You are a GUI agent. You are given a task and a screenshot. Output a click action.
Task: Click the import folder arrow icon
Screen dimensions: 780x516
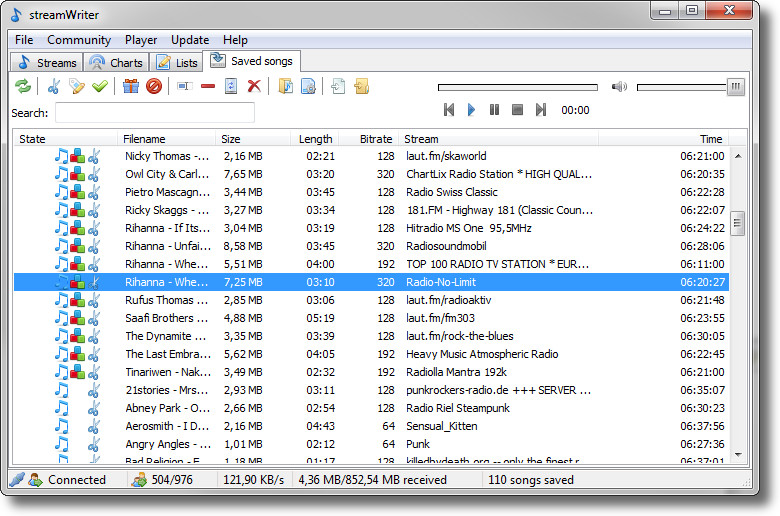click(x=362, y=87)
